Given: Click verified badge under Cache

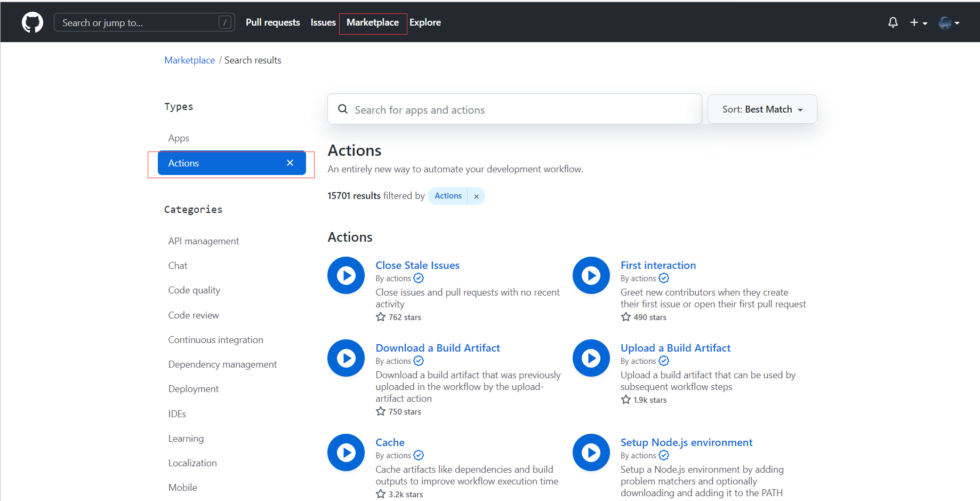Looking at the screenshot, I should (x=419, y=455).
